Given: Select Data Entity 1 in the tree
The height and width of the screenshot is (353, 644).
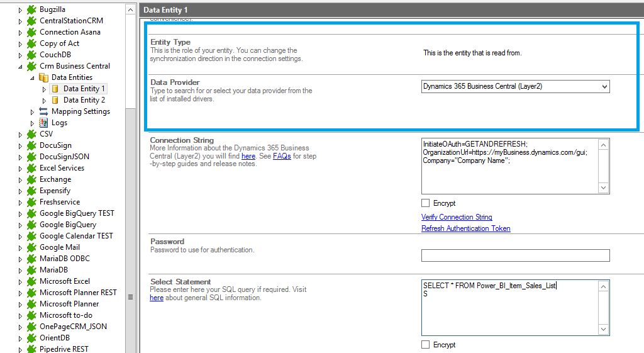Looking at the screenshot, I should 84,89.
